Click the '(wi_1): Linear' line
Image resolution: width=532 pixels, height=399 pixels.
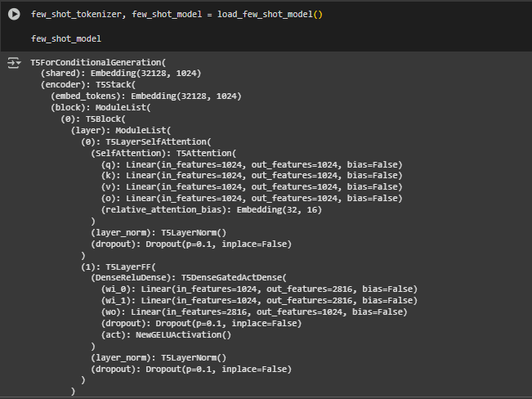click(259, 301)
